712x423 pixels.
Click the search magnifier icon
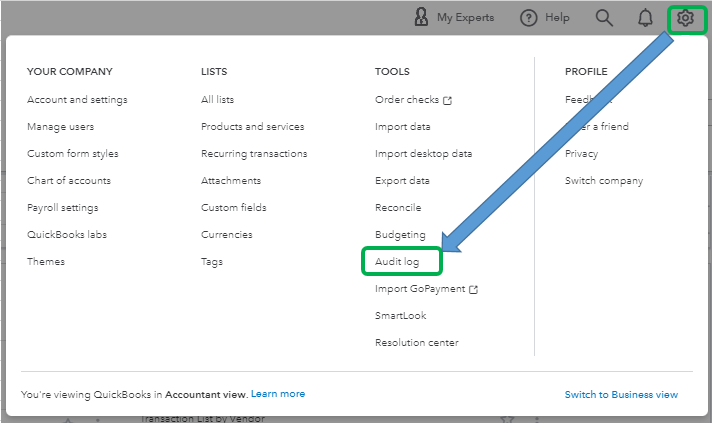point(604,18)
